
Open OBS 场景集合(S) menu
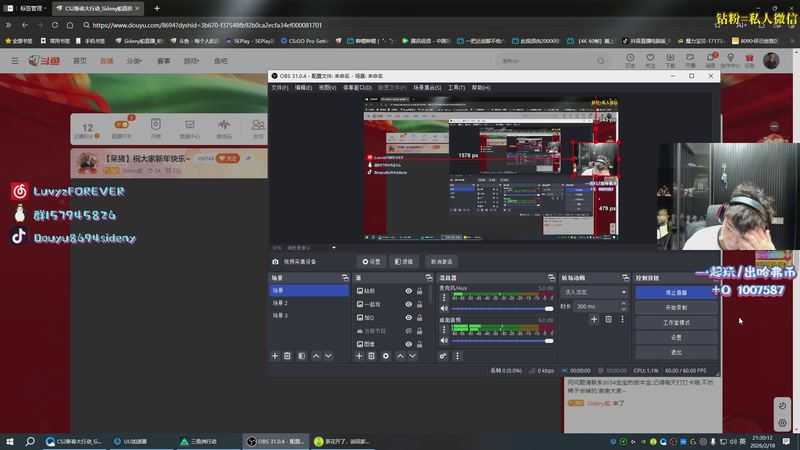click(427, 88)
